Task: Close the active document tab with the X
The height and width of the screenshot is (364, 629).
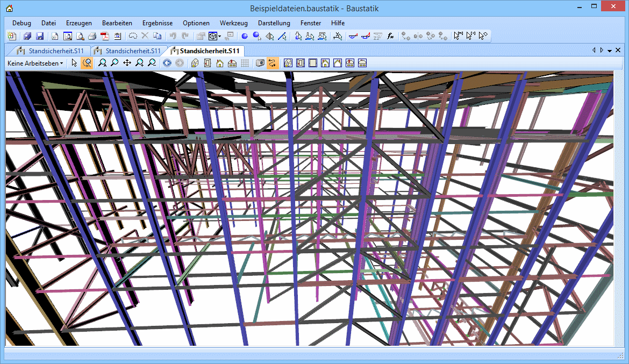Action: [x=617, y=51]
